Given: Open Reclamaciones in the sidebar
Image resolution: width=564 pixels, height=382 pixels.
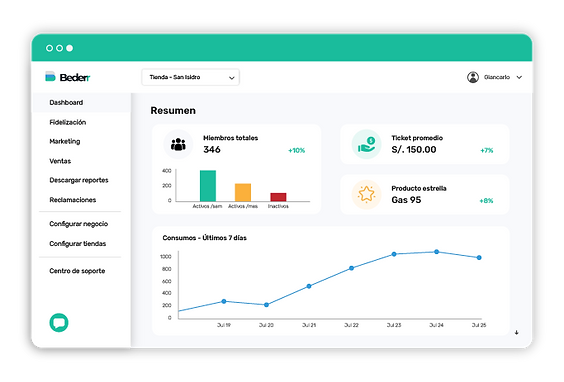Looking at the screenshot, I should [73, 200].
